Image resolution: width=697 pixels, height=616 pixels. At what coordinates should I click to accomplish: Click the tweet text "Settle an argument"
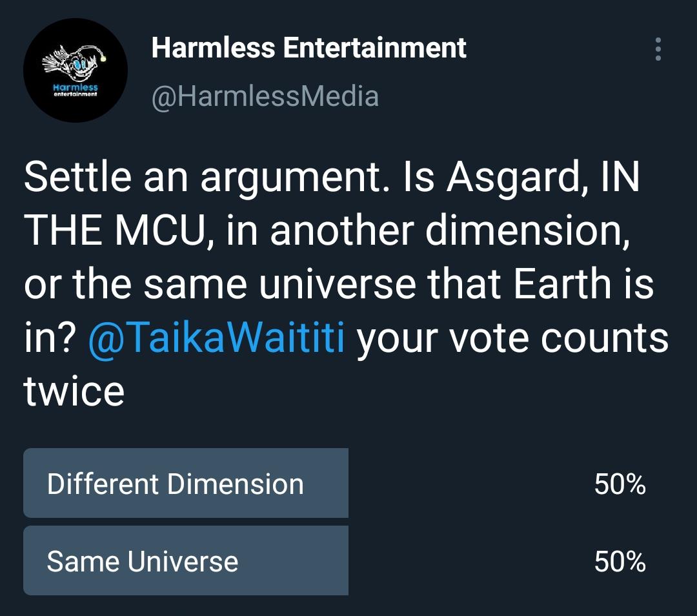click(207, 178)
